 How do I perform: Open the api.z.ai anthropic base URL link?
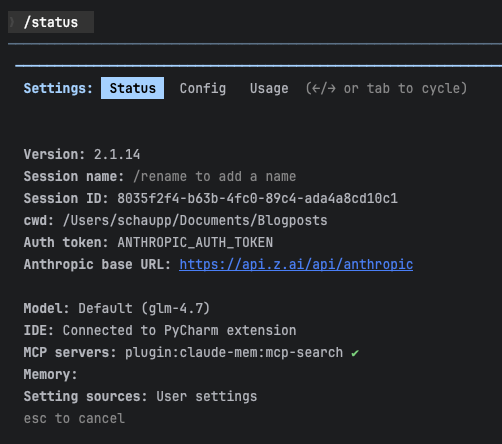(x=296, y=264)
